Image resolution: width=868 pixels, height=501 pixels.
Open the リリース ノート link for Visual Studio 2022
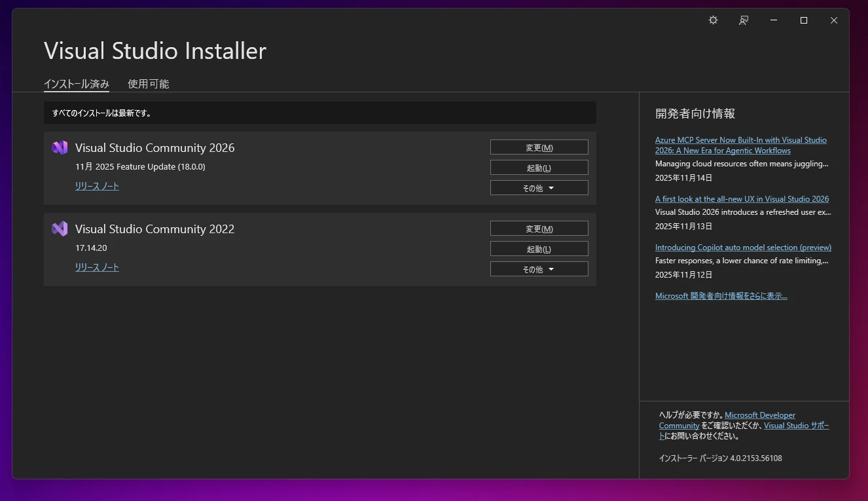pos(97,267)
